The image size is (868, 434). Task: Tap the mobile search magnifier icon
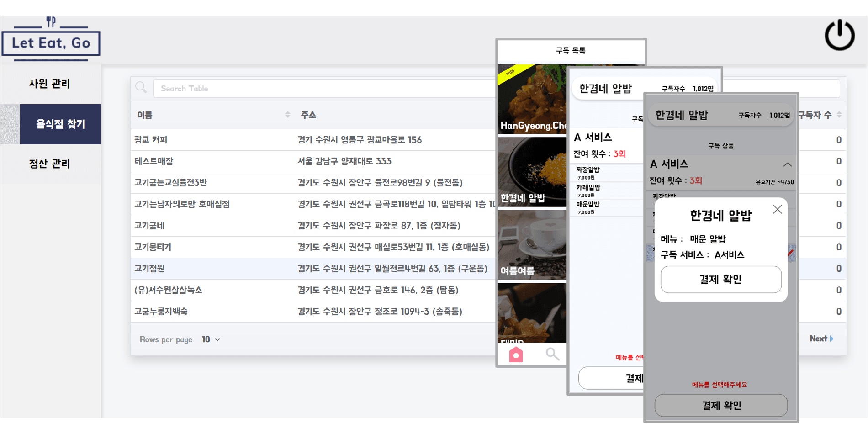552,354
